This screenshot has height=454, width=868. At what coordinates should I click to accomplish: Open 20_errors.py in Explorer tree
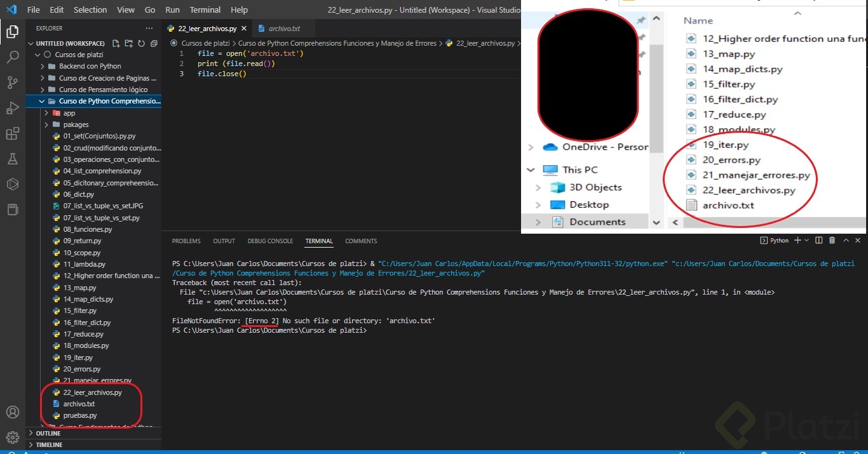click(82, 369)
